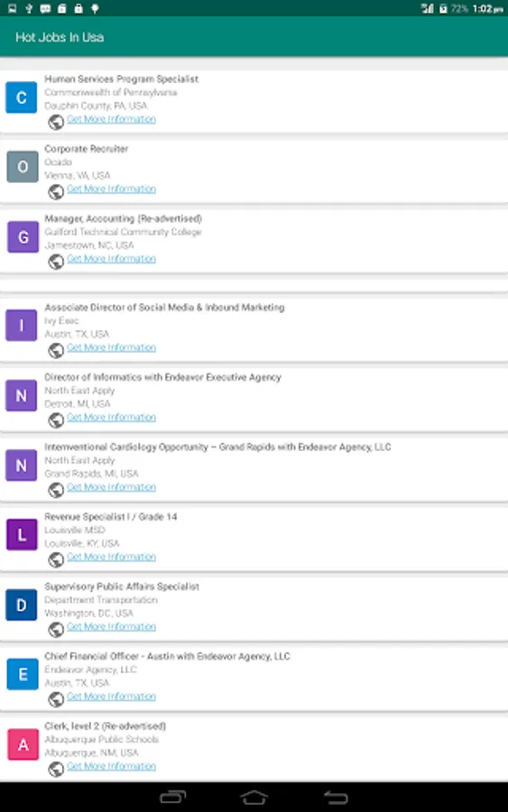Viewport: 508px width, 812px height.
Task: Tap the E avatar for Chief Financial Officer
Action: coord(23,674)
